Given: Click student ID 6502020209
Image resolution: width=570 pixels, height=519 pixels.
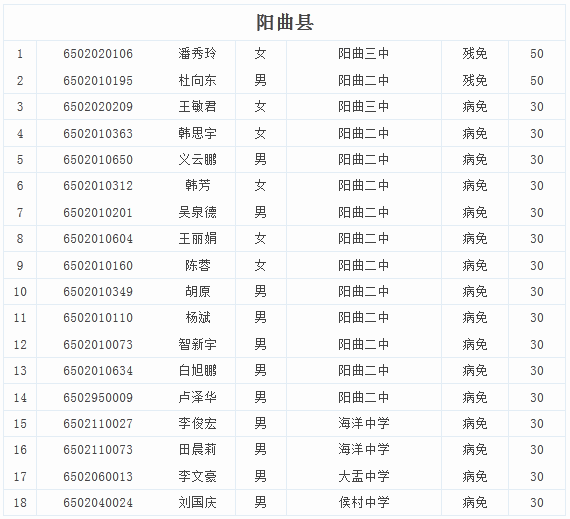Looking at the screenshot, I should pyautogui.click(x=98, y=107).
